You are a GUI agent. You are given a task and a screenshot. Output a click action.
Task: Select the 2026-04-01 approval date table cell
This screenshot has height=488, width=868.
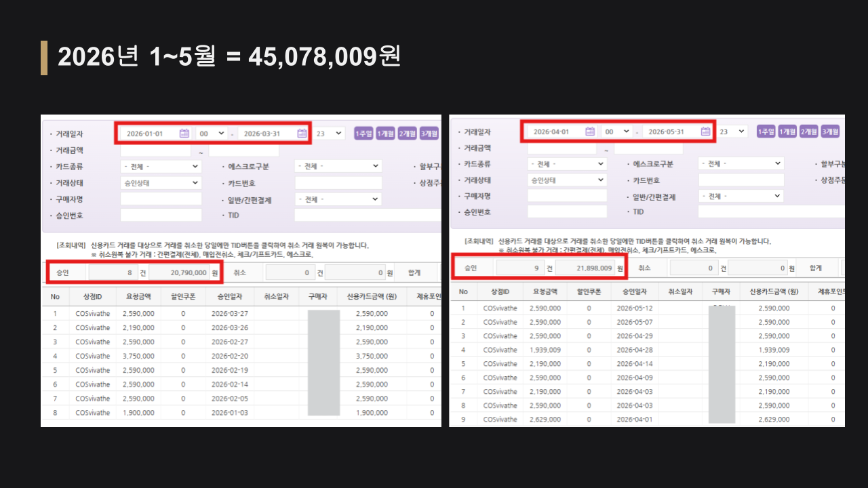634,420
